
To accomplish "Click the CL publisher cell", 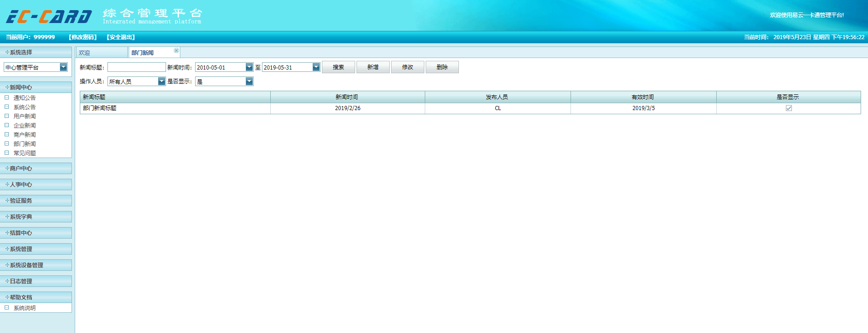I will [x=498, y=108].
